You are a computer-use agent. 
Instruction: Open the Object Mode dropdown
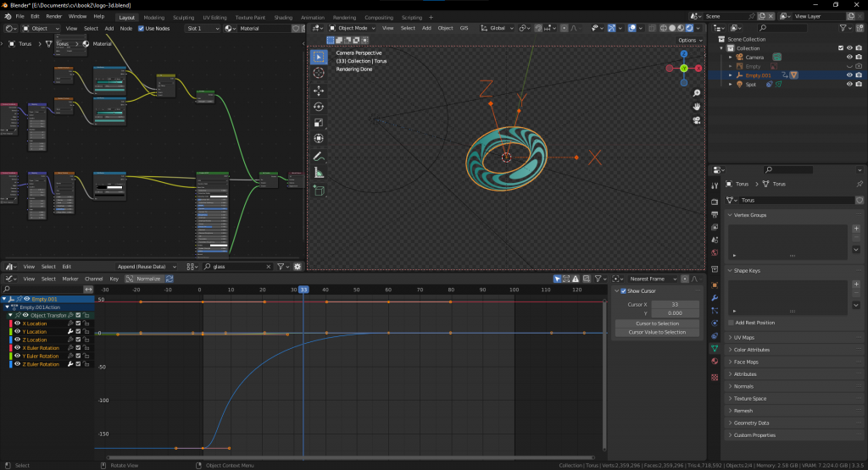tap(352, 28)
